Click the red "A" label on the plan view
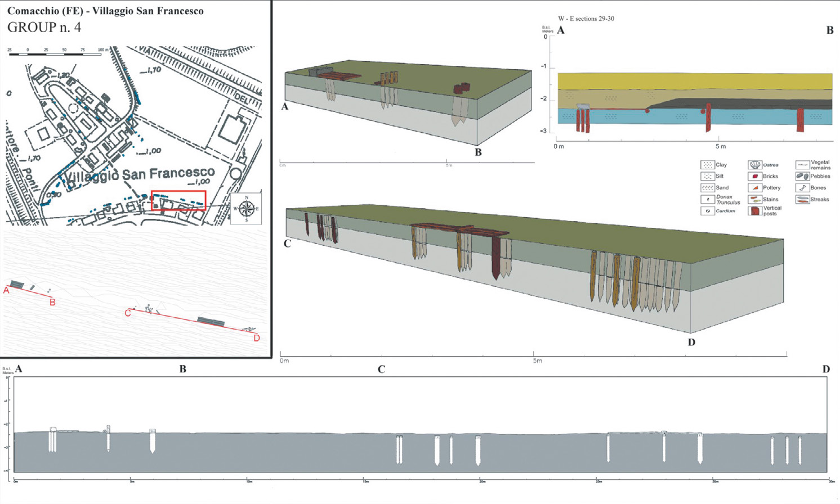The width and height of the screenshot is (840, 504). tap(7, 290)
